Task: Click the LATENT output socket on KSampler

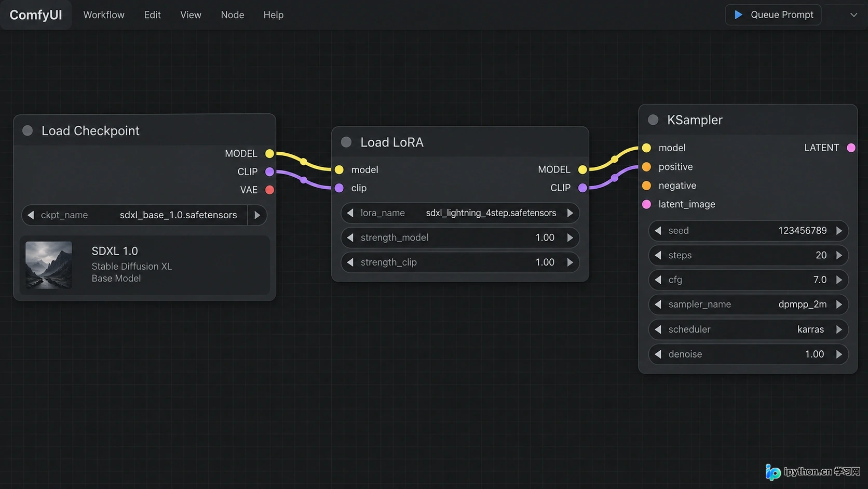Action: [x=851, y=148]
